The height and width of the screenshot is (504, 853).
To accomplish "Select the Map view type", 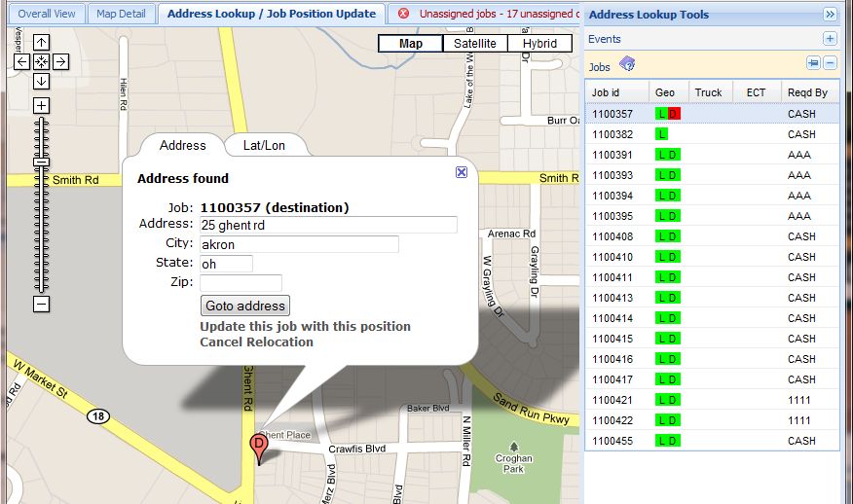I will 410,44.
